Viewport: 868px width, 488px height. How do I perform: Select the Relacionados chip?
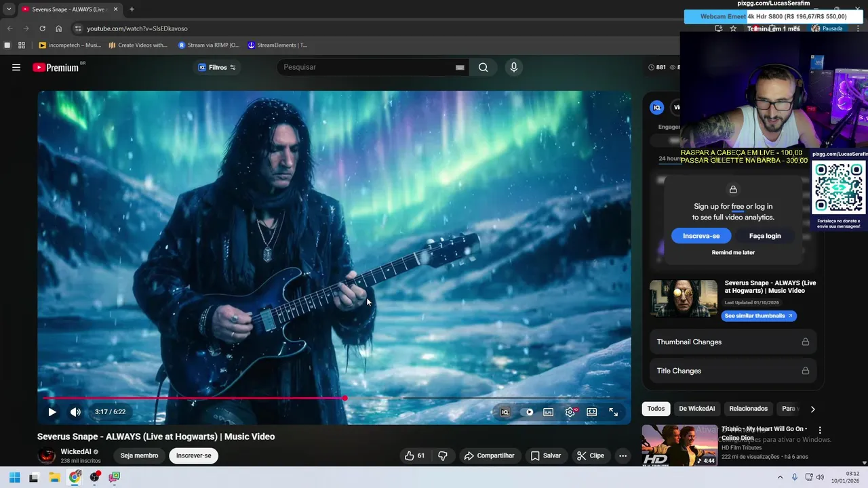749,409
